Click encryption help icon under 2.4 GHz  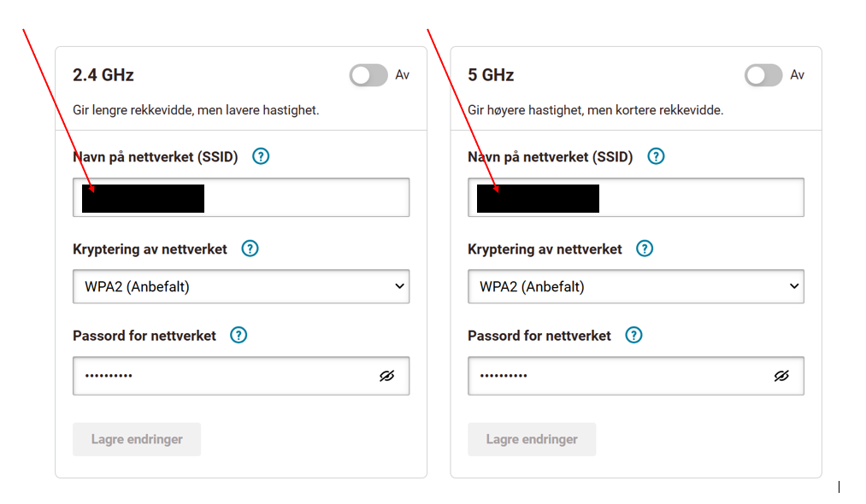pyautogui.click(x=250, y=249)
